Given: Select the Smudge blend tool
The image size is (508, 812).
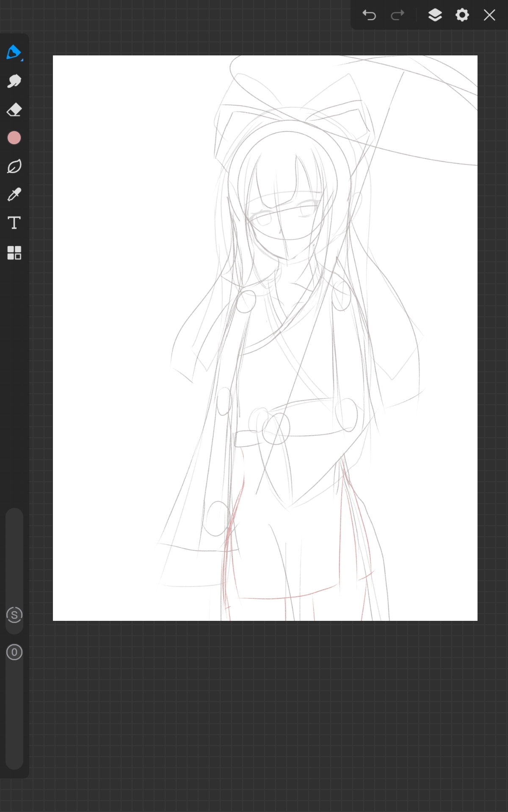Looking at the screenshot, I should (x=14, y=81).
